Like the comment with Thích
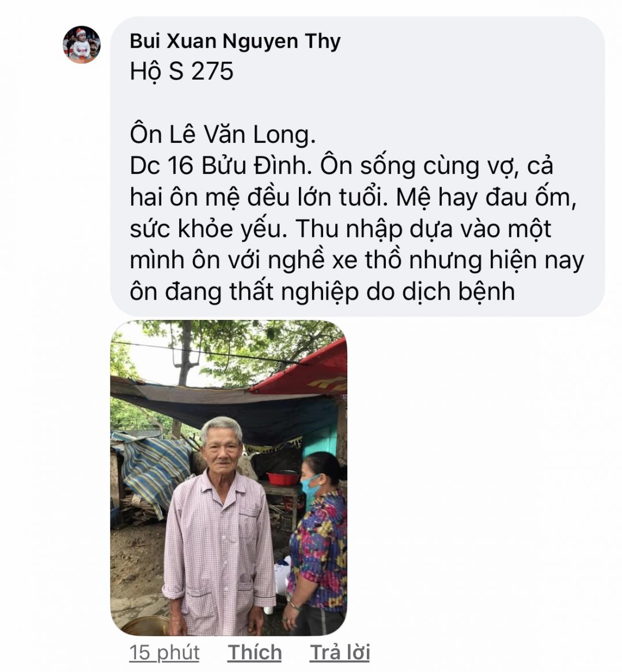The height and width of the screenshot is (672, 622). pos(255,653)
